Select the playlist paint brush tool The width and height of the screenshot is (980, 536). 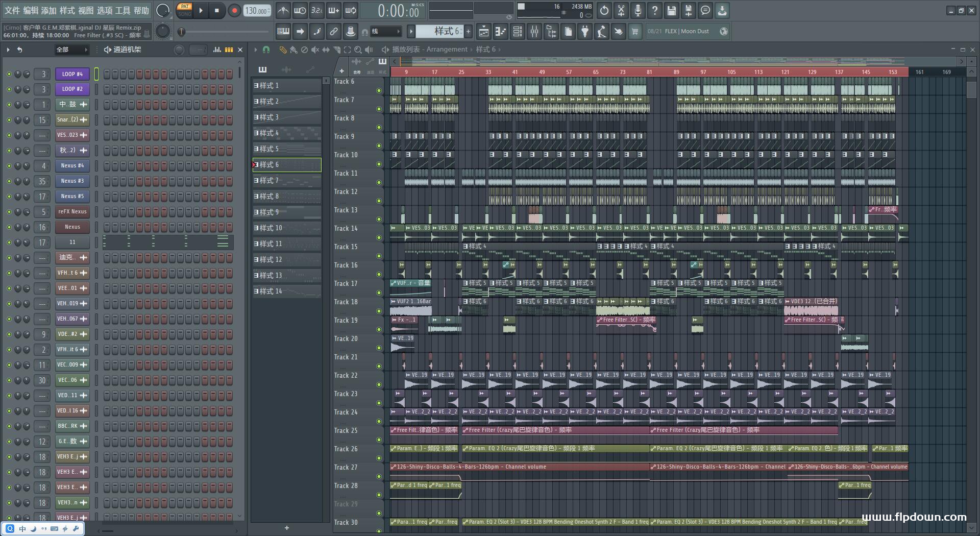click(293, 50)
